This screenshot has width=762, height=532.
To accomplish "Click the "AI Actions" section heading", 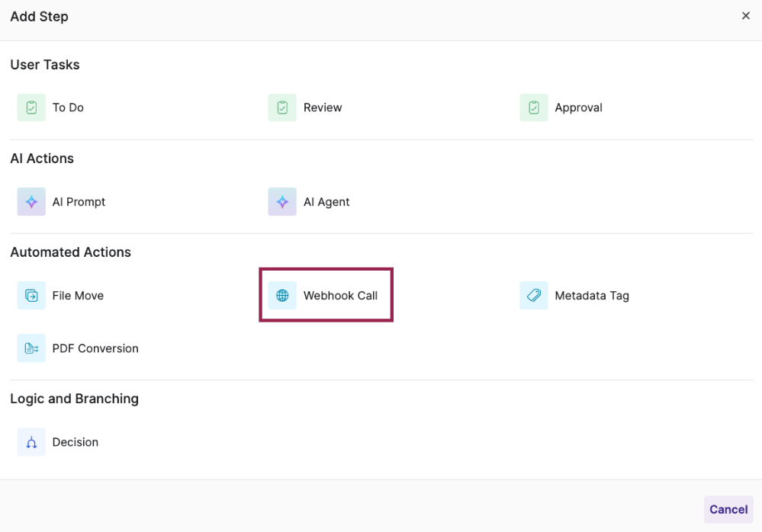I will click(42, 159).
